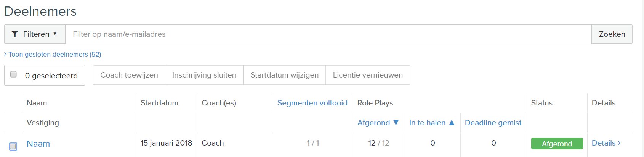Viewport: 644px width, 157px height.
Task: Click the In te halen ascending arrow
Action: 452,123
